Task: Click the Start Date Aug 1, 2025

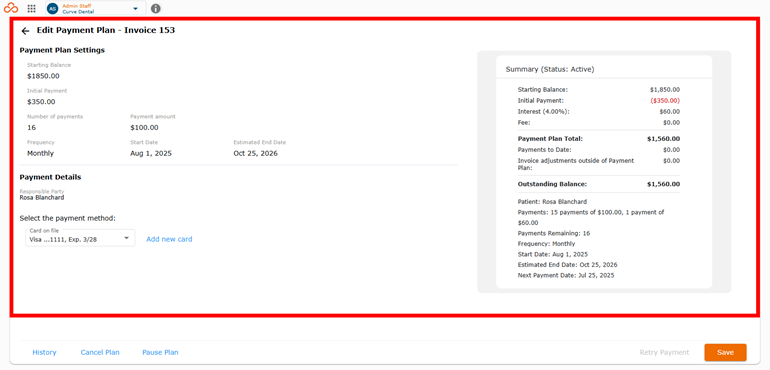Action: pos(151,153)
